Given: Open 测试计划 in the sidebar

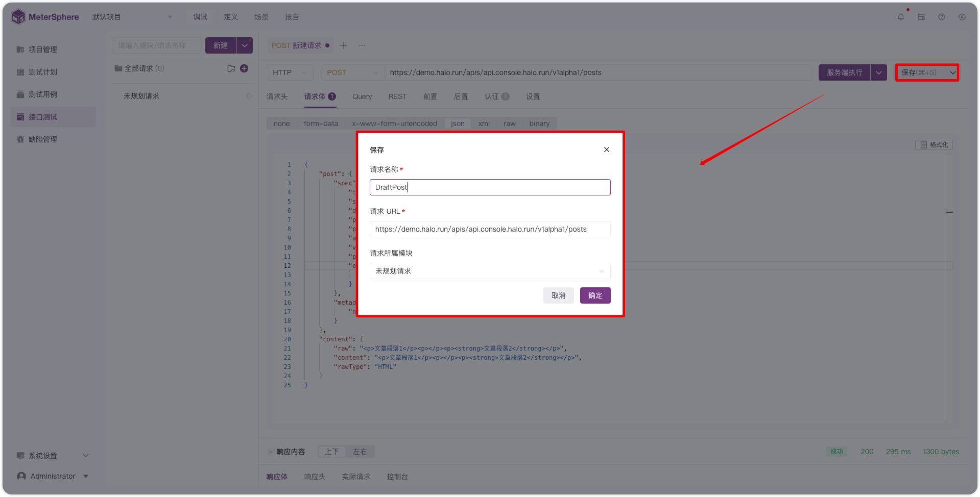Looking at the screenshot, I should [x=53, y=72].
